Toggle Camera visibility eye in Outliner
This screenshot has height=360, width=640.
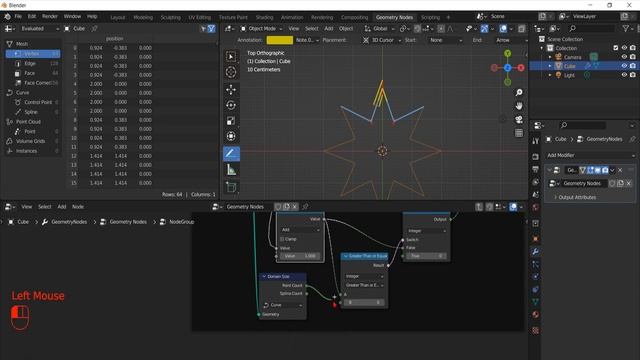coord(624,57)
